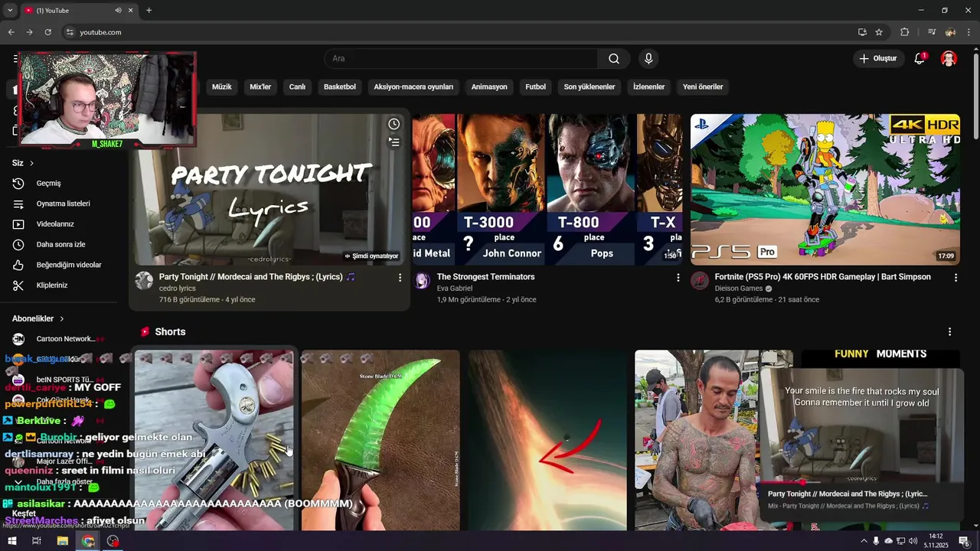Screen dimensions: 980x551
Task: Open Daha sonra izle list
Action: 61,245
